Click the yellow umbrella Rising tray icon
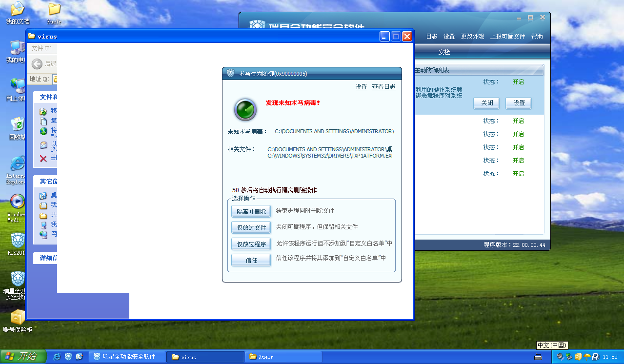Viewport: 624px width, 364px height. pyautogui.click(x=587, y=357)
